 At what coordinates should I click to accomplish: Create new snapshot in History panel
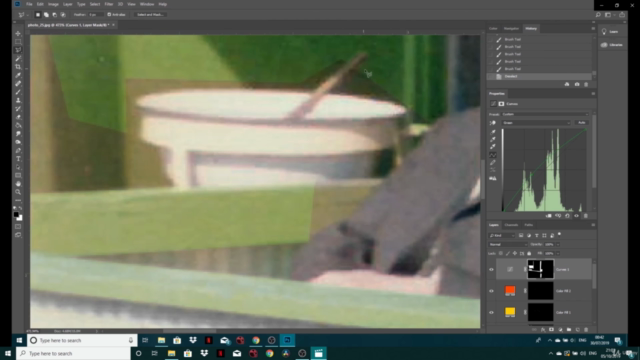coord(577,84)
